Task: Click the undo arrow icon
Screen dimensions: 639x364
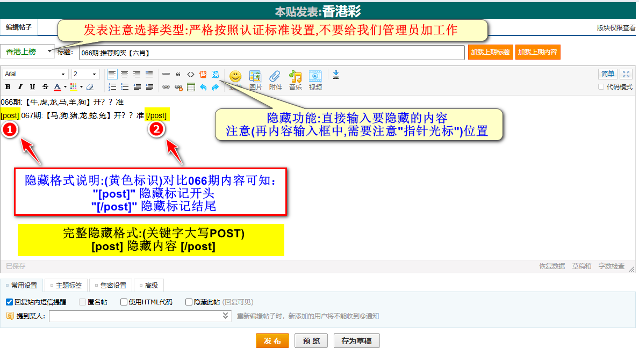Action: (203, 87)
